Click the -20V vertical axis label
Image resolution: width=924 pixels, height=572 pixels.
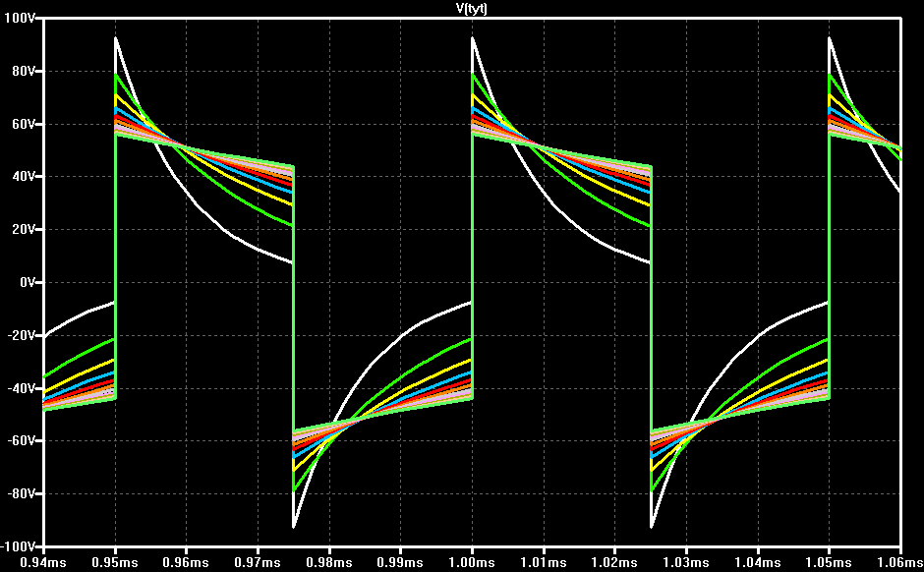(21, 335)
